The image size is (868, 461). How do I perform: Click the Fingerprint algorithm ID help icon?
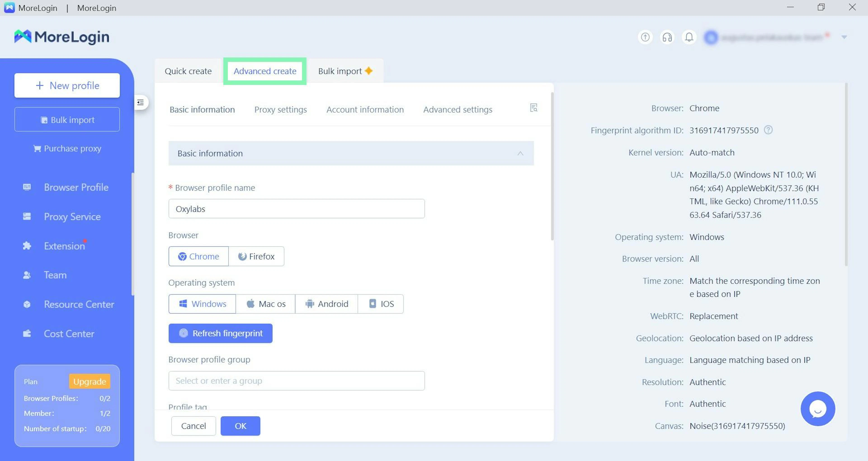click(x=768, y=130)
